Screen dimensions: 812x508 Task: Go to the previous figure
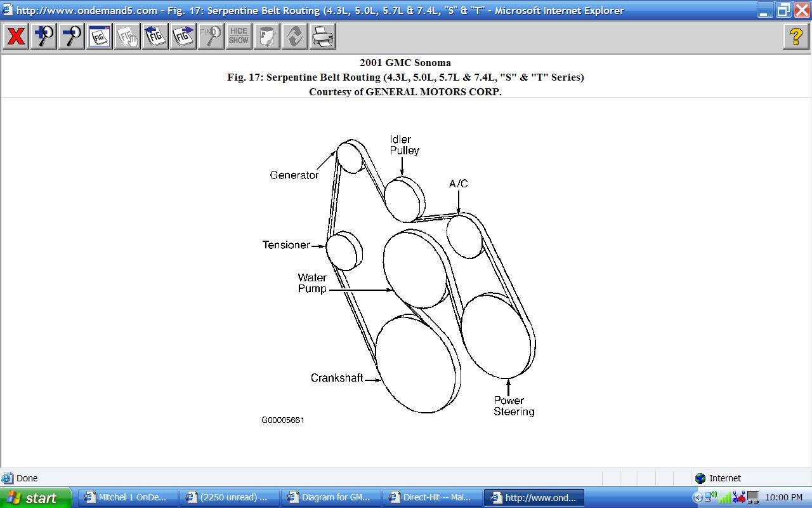click(x=155, y=36)
